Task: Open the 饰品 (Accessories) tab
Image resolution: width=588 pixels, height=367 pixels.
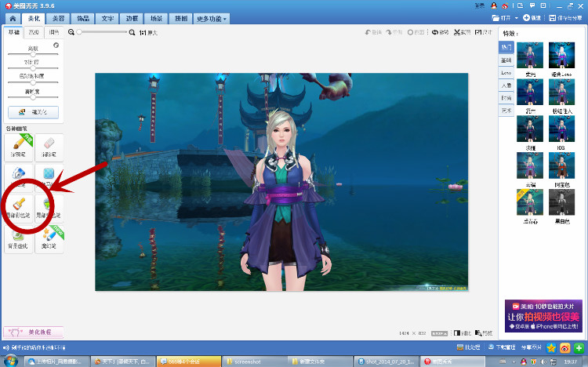Action: (83, 18)
